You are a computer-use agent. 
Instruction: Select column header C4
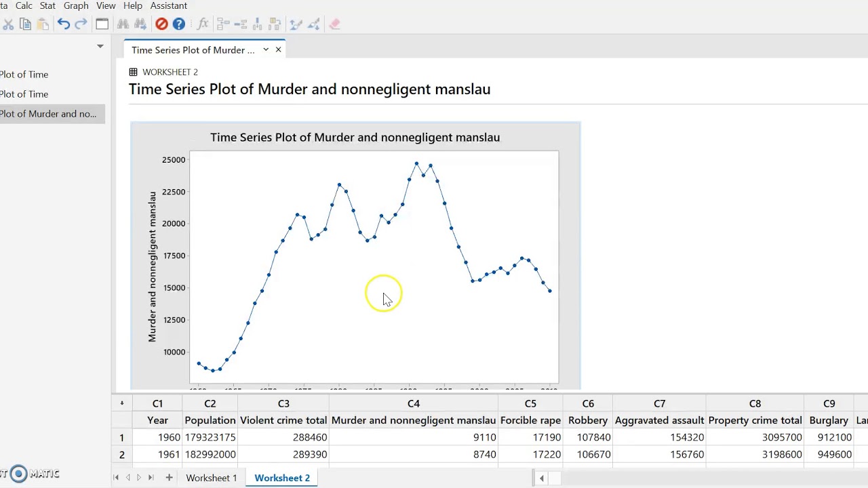pos(414,403)
